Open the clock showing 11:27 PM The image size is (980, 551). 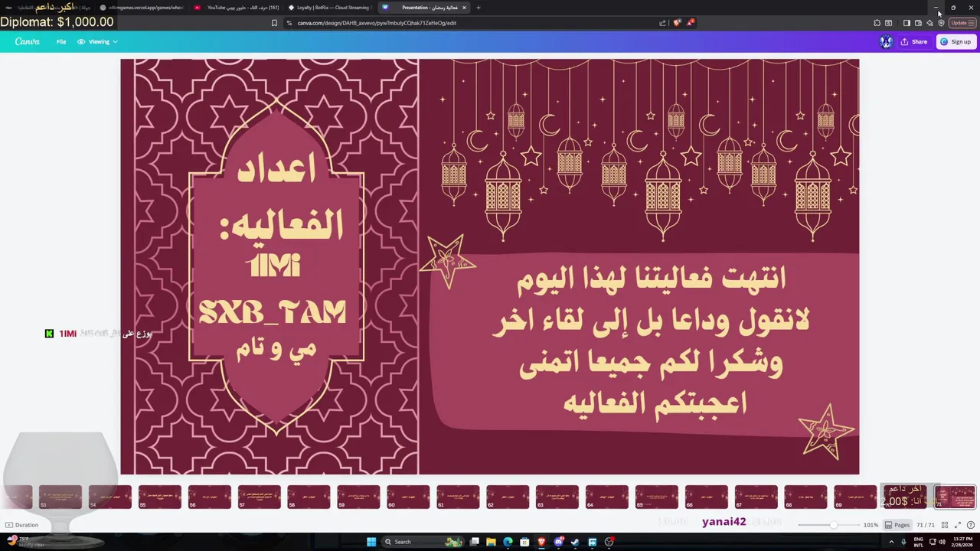(x=962, y=542)
